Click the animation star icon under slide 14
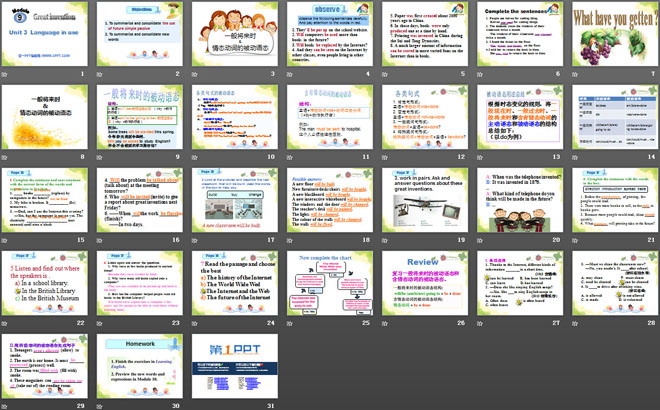Screen dimensions: 660x410 point(575,157)
